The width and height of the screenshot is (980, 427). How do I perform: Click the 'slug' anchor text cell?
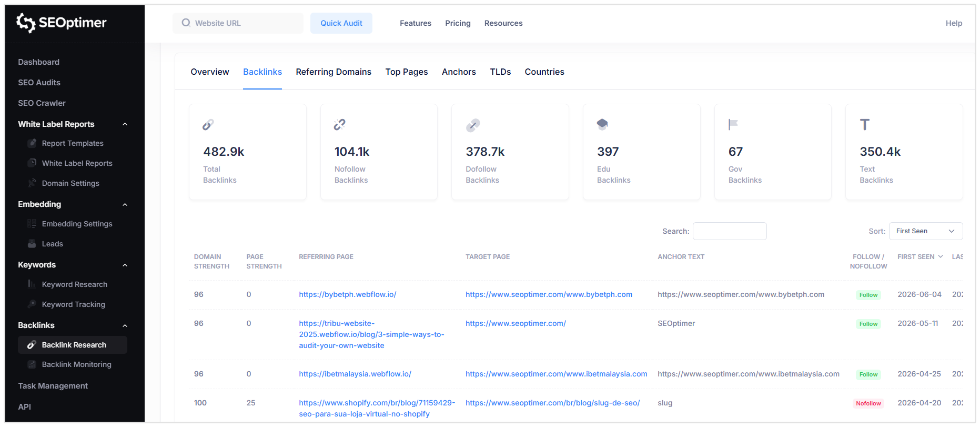(665, 403)
